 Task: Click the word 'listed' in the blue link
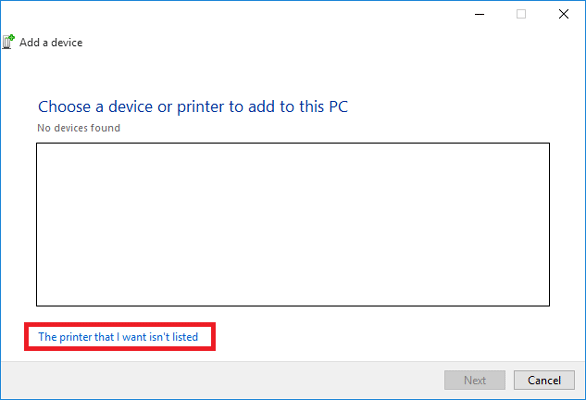point(185,337)
